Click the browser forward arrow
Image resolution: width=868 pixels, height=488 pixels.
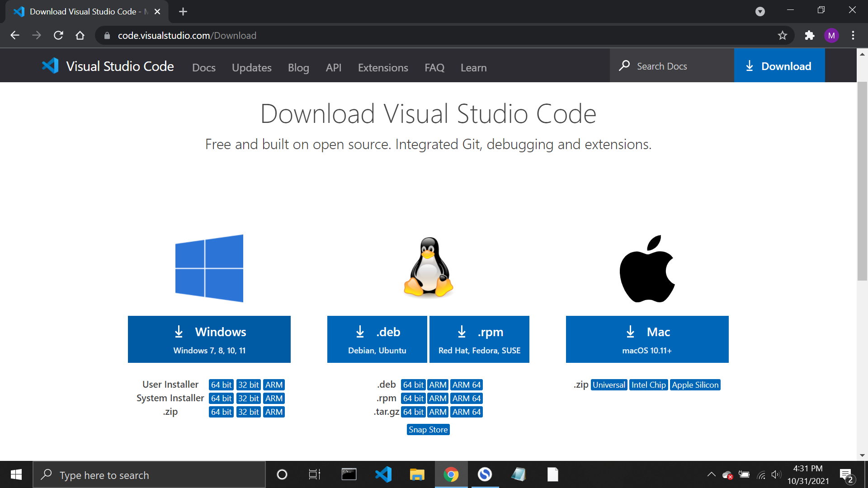37,35
